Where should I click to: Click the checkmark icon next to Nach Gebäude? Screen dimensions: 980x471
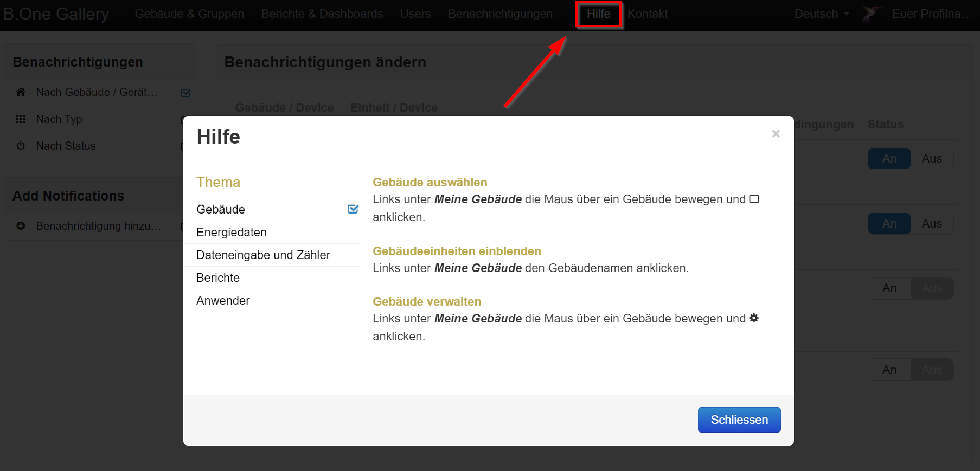pyautogui.click(x=185, y=93)
